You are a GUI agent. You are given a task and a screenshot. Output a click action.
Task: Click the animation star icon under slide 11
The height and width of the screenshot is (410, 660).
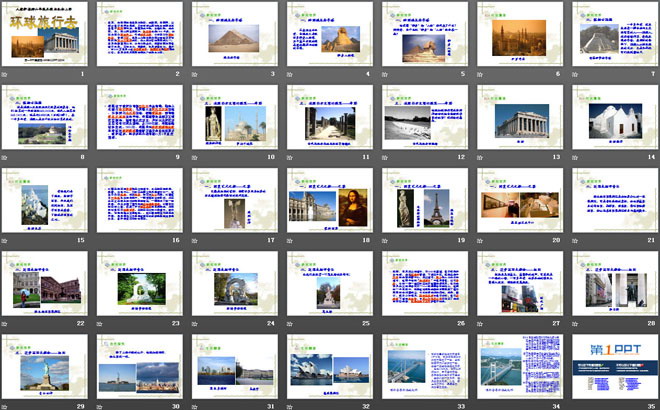click(x=290, y=157)
